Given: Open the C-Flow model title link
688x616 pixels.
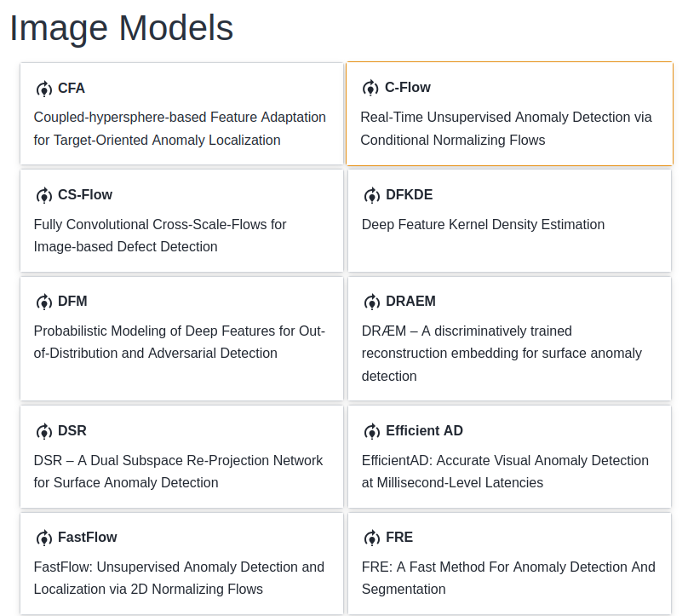Looking at the screenshot, I should [x=408, y=88].
